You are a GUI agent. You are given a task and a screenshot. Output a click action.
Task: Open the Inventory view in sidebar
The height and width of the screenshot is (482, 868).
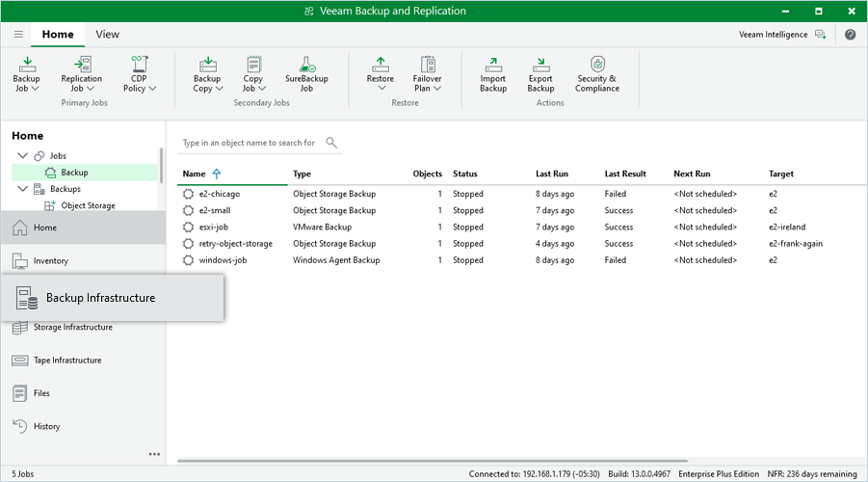50,261
